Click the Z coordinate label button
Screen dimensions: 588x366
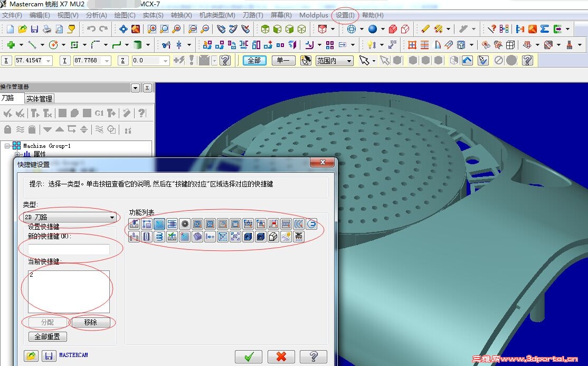click(122, 60)
